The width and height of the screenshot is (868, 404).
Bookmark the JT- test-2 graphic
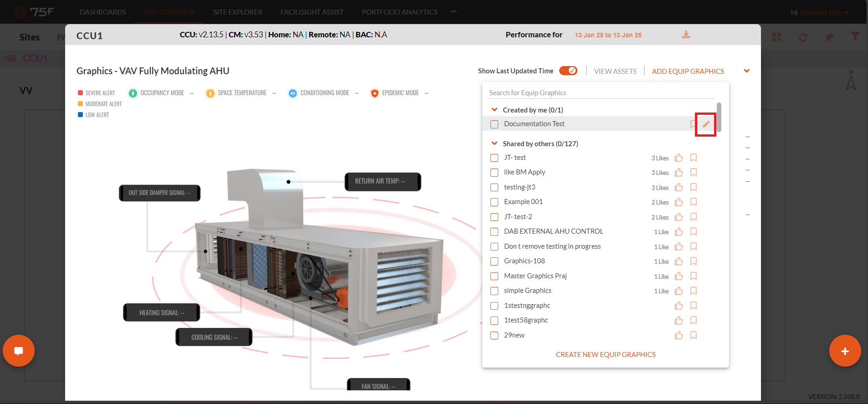click(694, 217)
